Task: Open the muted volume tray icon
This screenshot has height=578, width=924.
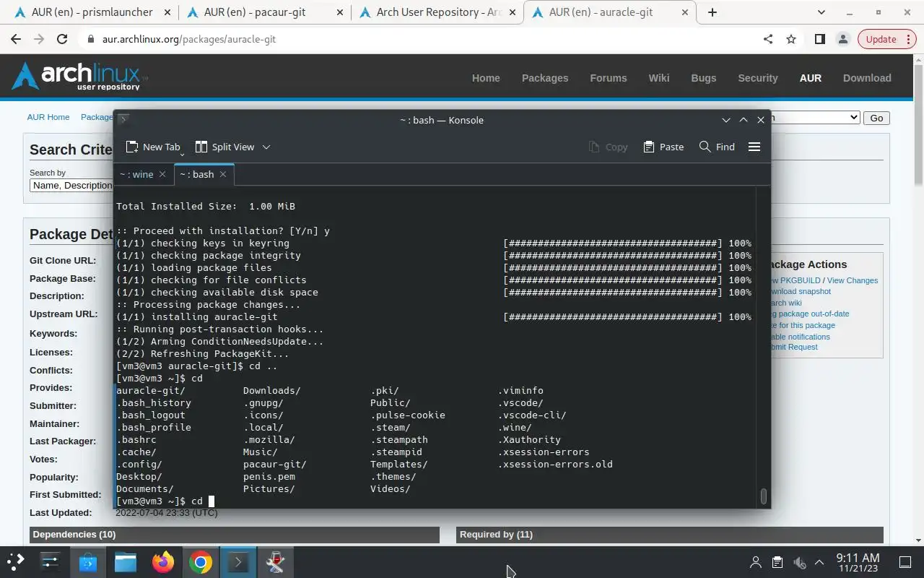Action: click(x=798, y=562)
